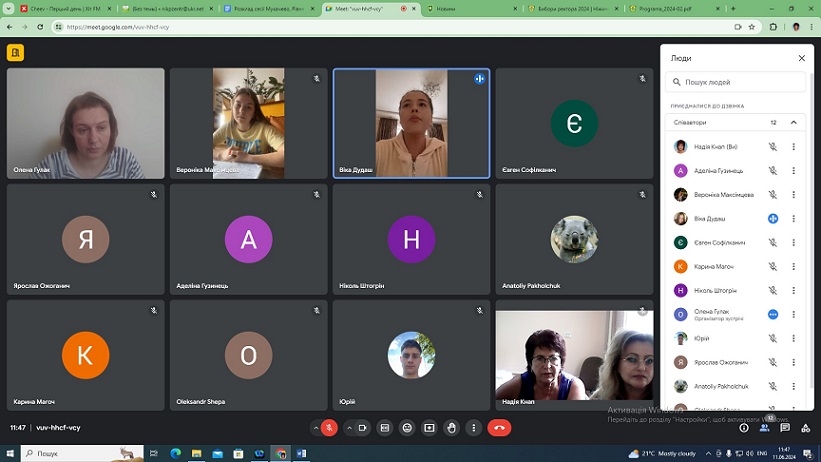Click Надія Кнап self-view video tile

click(x=574, y=355)
